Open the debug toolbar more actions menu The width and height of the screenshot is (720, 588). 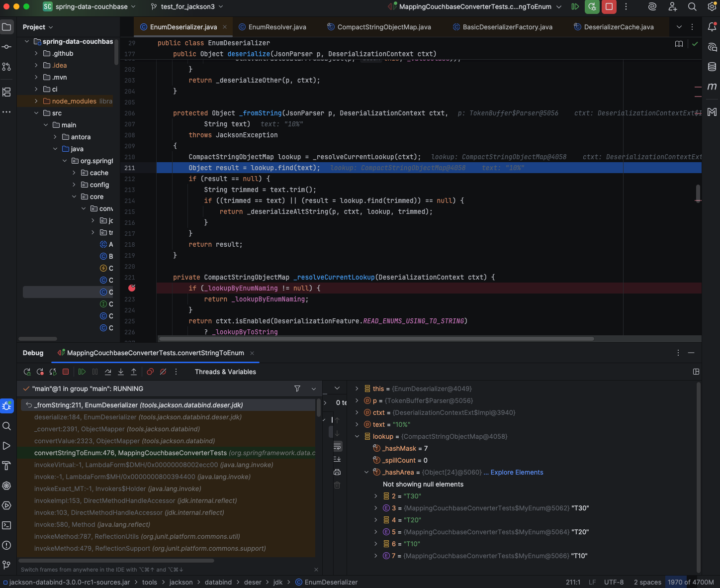(176, 372)
